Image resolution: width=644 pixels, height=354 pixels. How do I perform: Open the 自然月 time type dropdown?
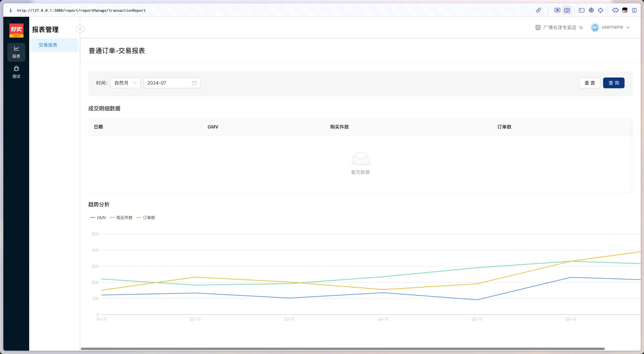125,83
